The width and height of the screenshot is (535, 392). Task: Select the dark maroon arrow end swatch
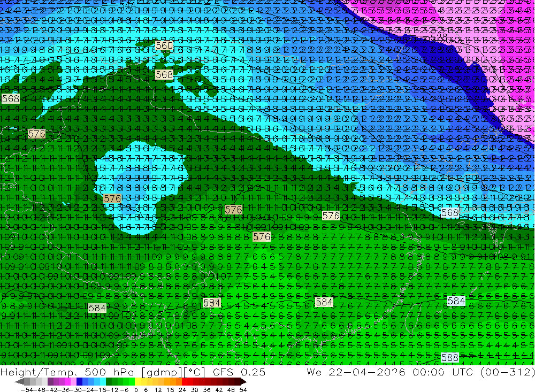tap(243, 382)
